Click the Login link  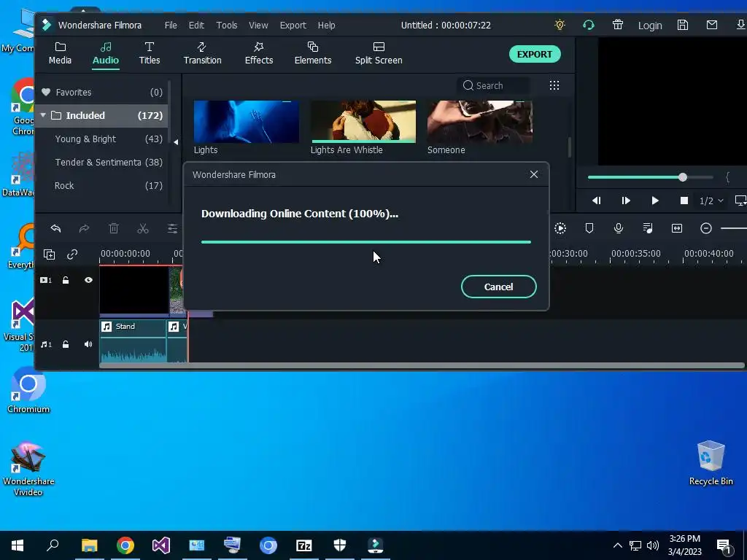[x=650, y=26]
